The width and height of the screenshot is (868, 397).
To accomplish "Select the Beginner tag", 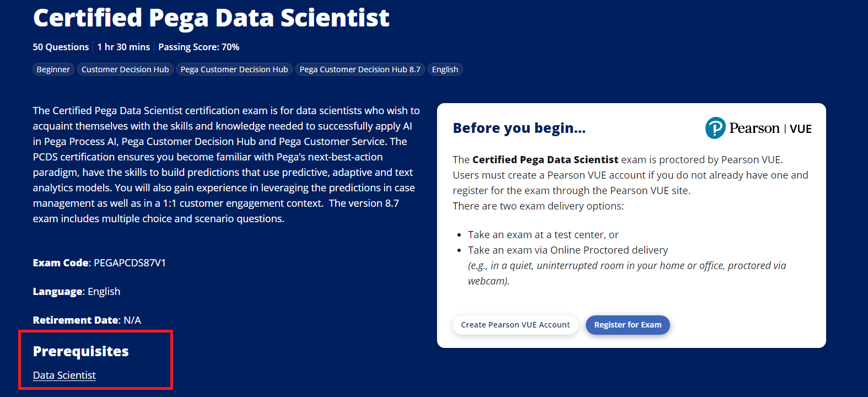I will click(53, 69).
